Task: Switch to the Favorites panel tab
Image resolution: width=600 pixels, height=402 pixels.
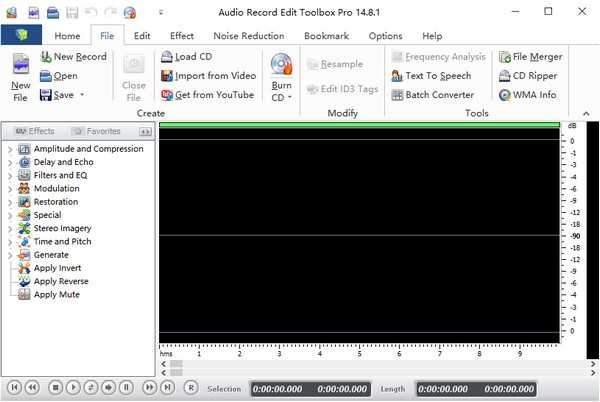Action: pyautogui.click(x=97, y=131)
